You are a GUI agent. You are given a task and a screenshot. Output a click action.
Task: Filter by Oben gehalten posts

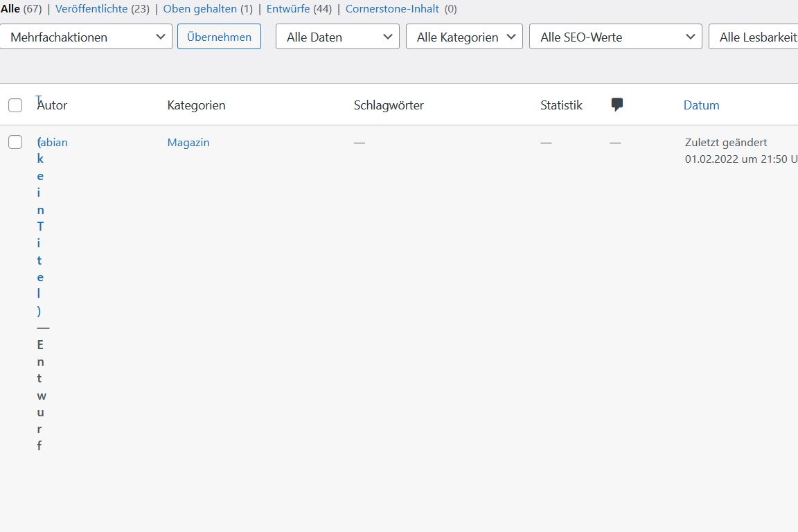point(199,9)
